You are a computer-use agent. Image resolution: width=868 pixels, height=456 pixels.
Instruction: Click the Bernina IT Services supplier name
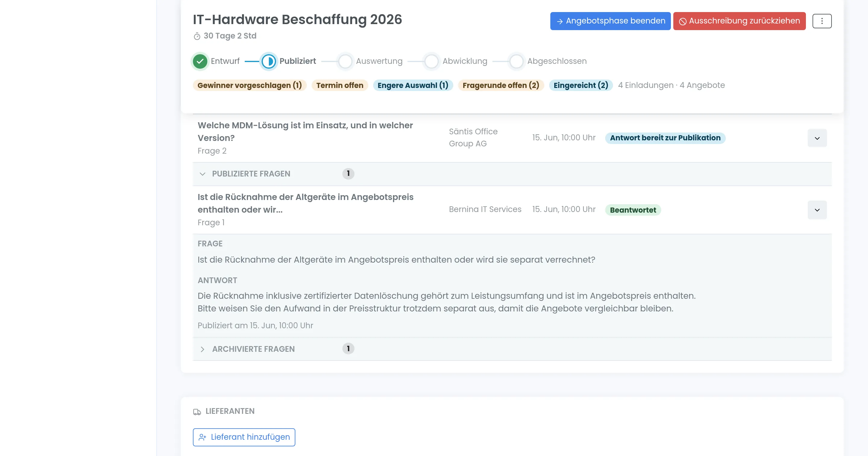click(485, 209)
